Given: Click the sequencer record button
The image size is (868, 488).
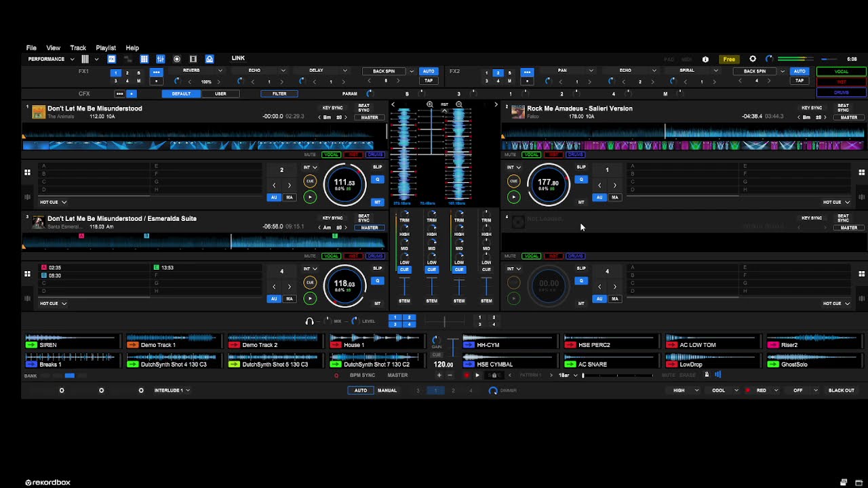Looking at the screenshot, I should click(467, 375).
